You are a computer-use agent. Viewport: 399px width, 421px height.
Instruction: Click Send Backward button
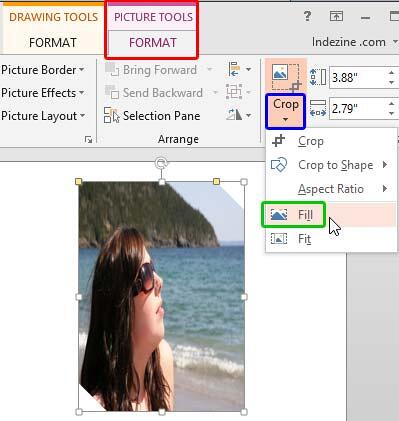(154, 93)
